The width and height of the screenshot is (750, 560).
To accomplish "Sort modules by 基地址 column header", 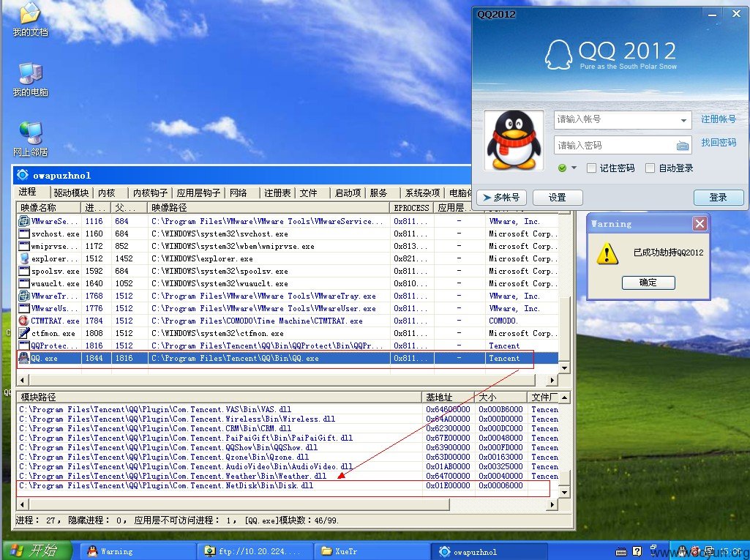I will tap(449, 397).
